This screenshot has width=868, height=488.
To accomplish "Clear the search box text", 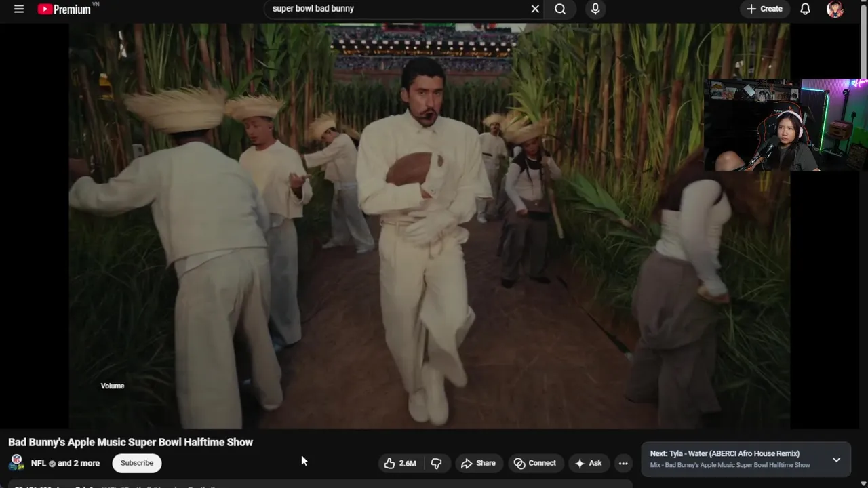I will [535, 9].
